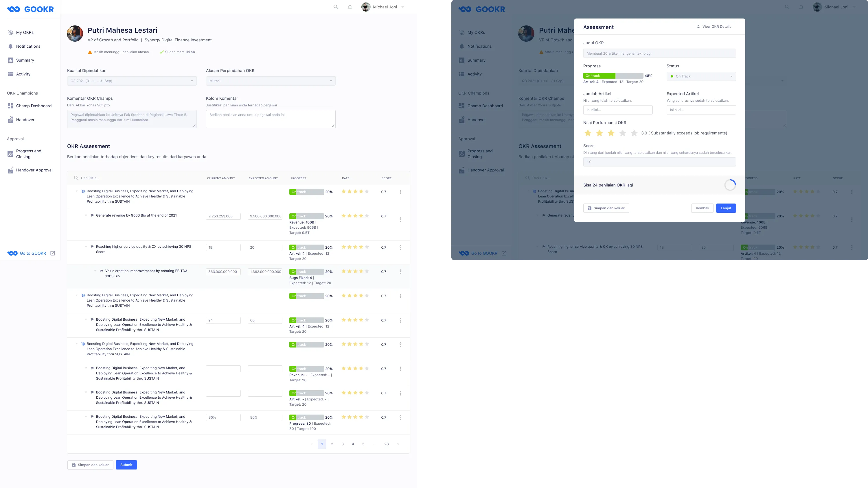The image size is (868, 488).
Task: Open the Michael Joni profile menu
Action: click(385, 7)
